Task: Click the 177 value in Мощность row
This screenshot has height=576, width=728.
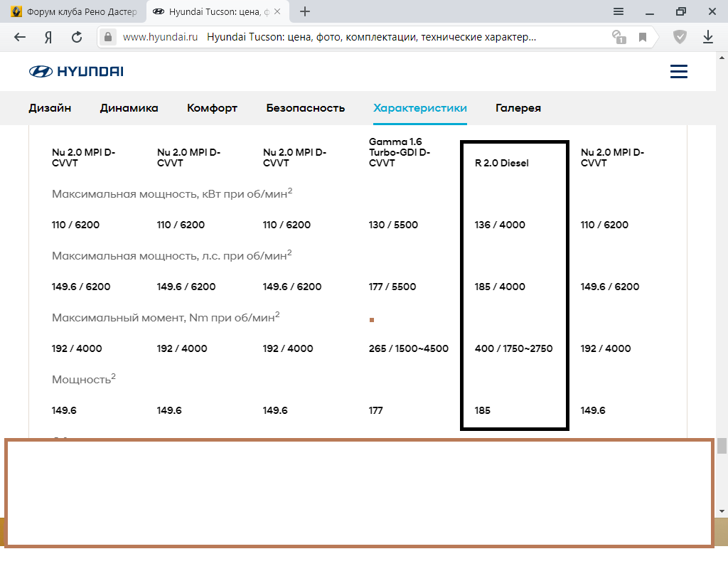Action: tap(375, 410)
